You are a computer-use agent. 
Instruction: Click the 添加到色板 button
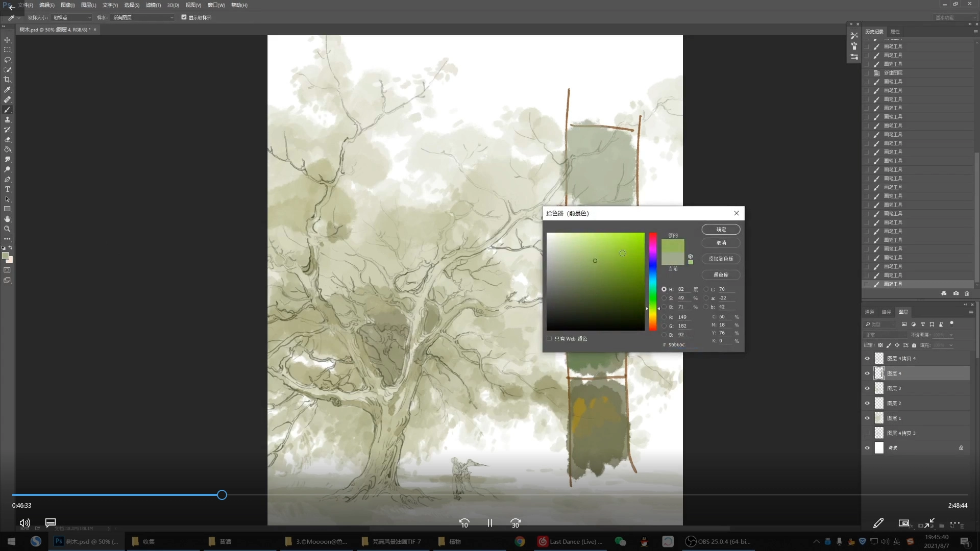pos(721,259)
